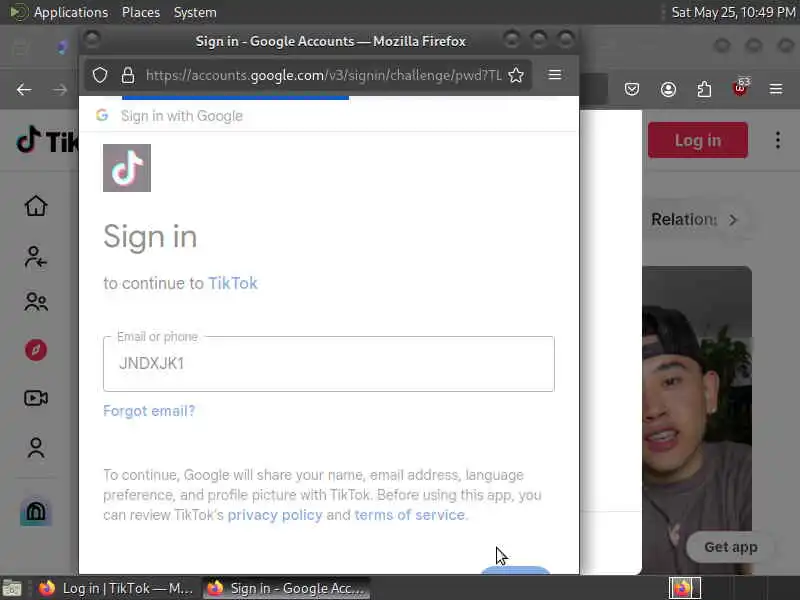Click the browser forward arrow
This screenshot has height=600, width=800.
(x=60, y=90)
